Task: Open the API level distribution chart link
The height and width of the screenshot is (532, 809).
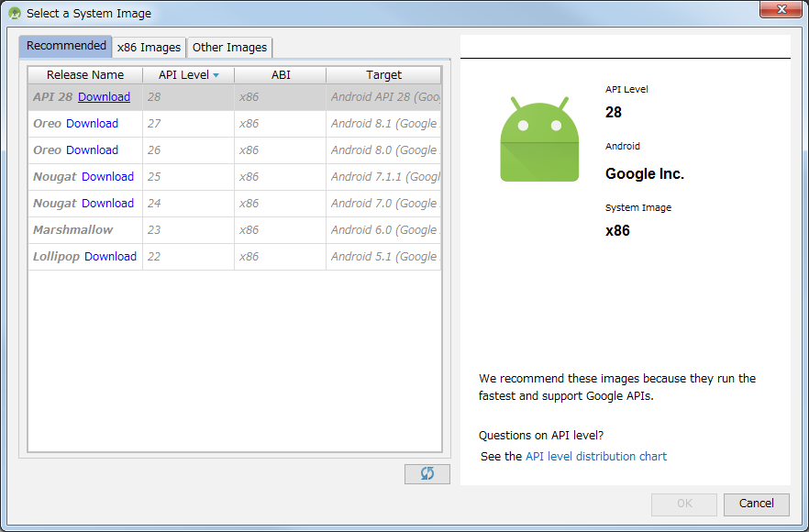Action: [x=596, y=457]
